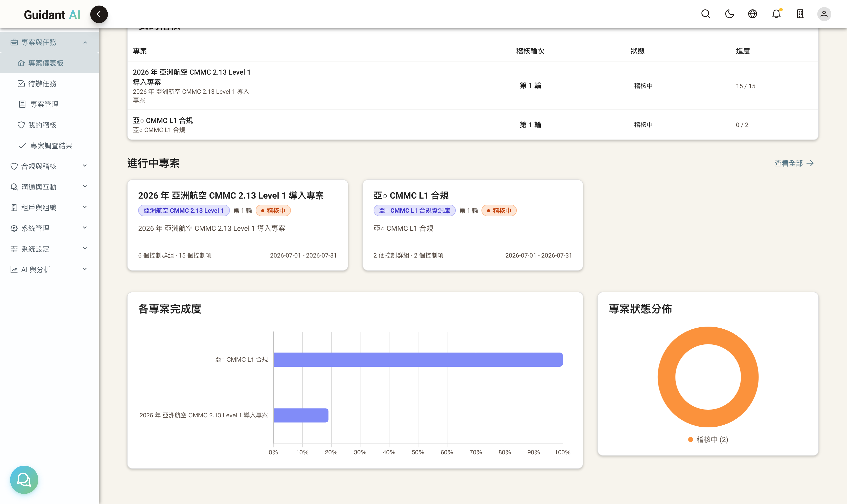
Task: Click the 狀態 column header
Action: tap(637, 51)
